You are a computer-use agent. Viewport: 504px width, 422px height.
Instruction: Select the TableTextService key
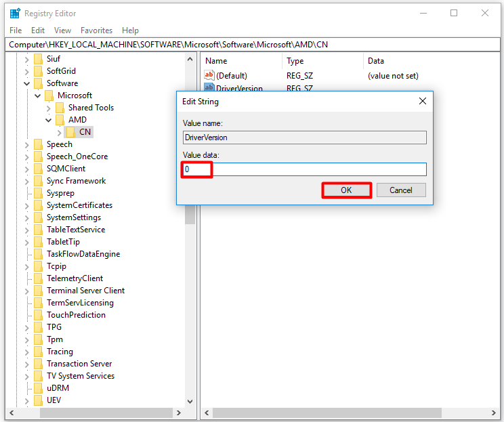(x=76, y=230)
